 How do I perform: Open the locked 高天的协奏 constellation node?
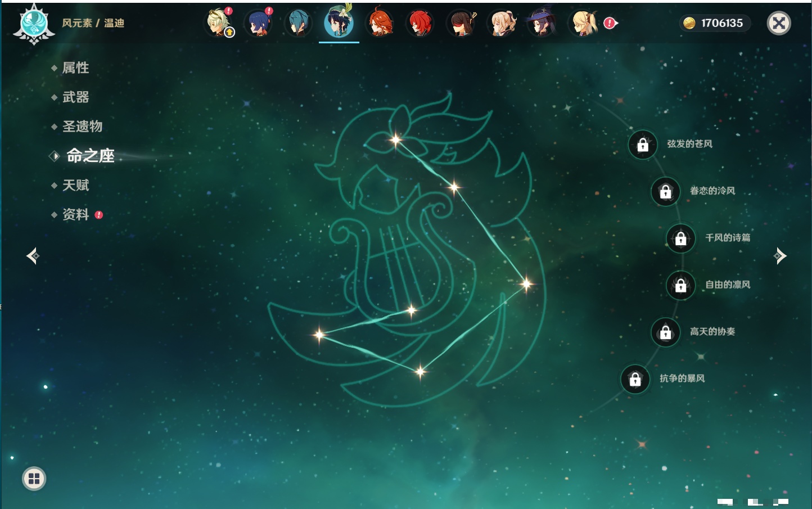tap(665, 332)
